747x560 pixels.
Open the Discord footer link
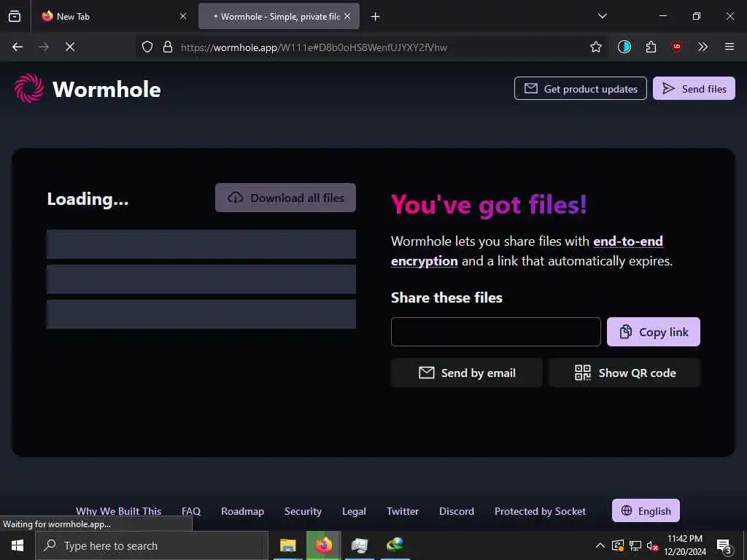457,511
